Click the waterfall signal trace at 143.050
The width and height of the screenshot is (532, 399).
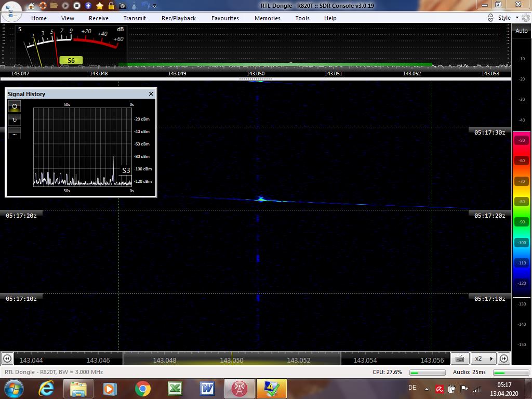point(261,199)
